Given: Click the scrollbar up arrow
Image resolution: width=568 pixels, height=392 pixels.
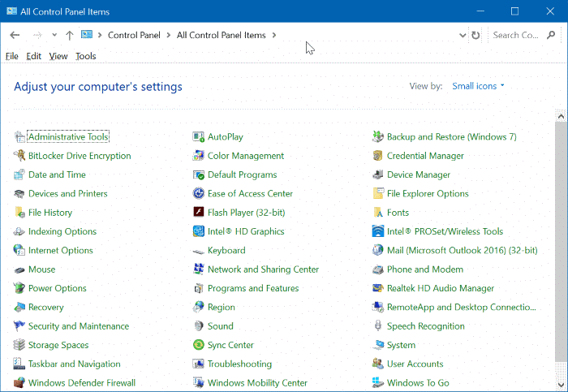Looking at the screenshot, I should pyautogui.click(x=562, y=116).
